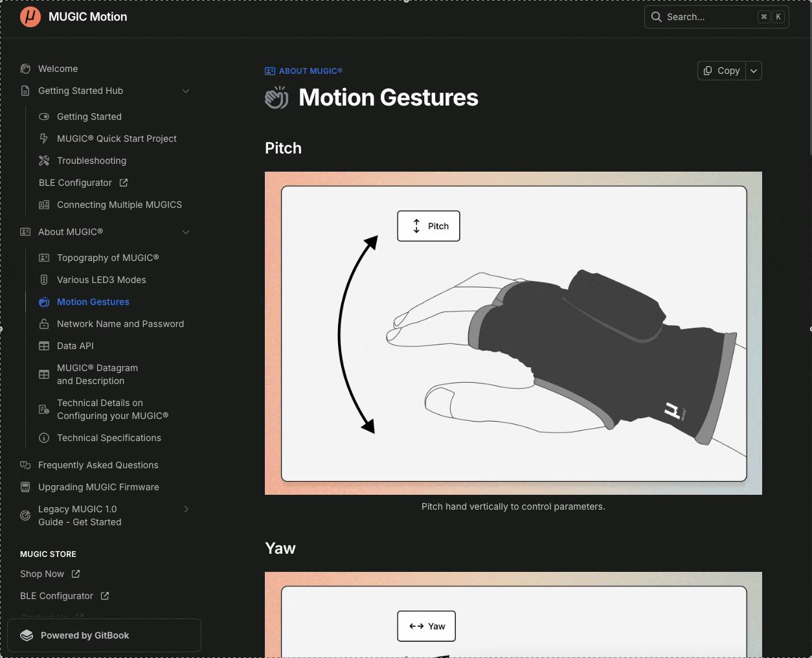Image resolution: width=812 pixels, height=658 pixels.
Task: Click the Upgrading MUGIC Firmware icon
Action: (x=25, y=487)
